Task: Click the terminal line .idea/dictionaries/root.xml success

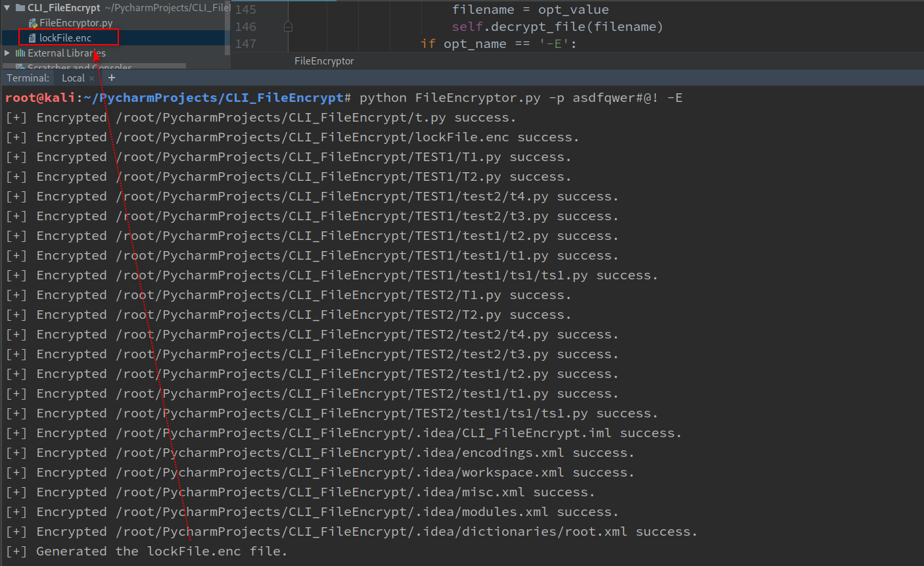Action: 352,532
